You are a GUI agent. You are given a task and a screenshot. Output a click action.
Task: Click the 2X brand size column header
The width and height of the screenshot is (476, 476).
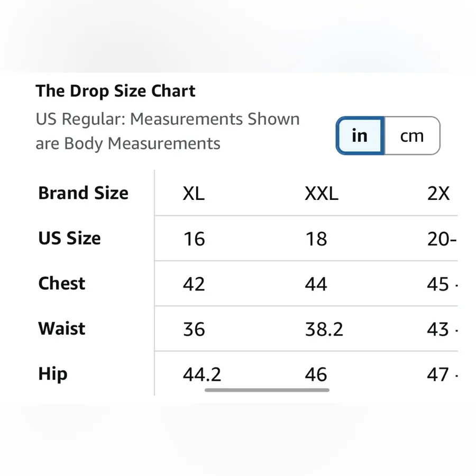click(x=438, y=193)
